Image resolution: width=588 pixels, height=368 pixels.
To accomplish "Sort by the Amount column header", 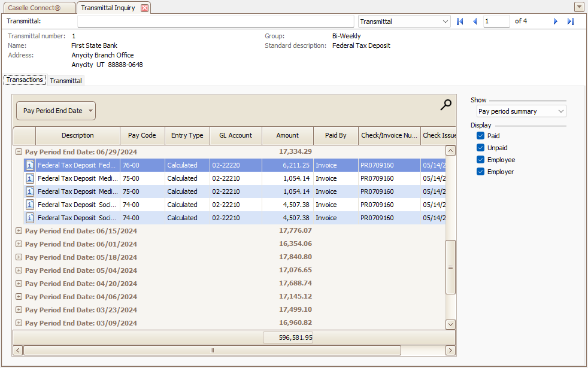I will click(287, 135).
